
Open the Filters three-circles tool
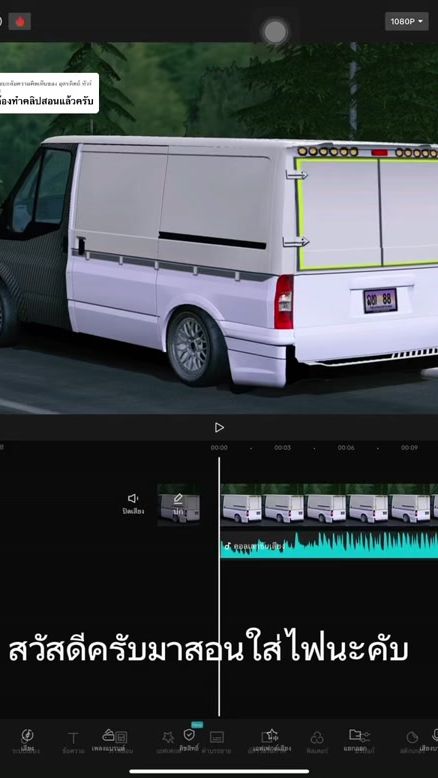click(317, 738)
